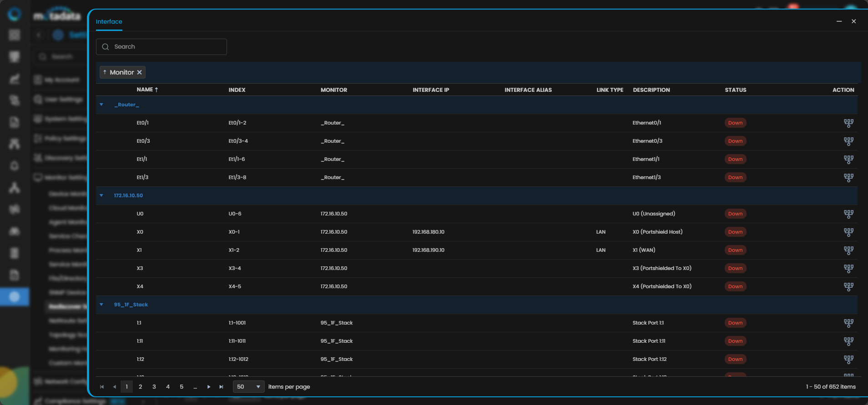Select the Interface tab
Viewport: 868px width, 405px height.
coord(109,22)
